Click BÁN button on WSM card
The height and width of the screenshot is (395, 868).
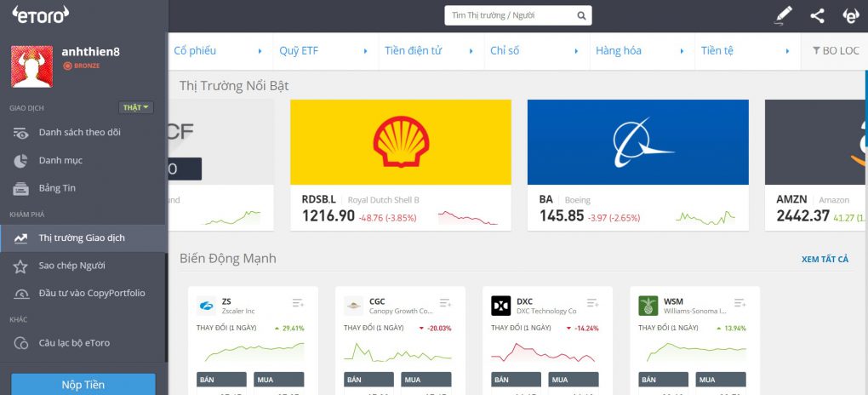coord(663,381)
